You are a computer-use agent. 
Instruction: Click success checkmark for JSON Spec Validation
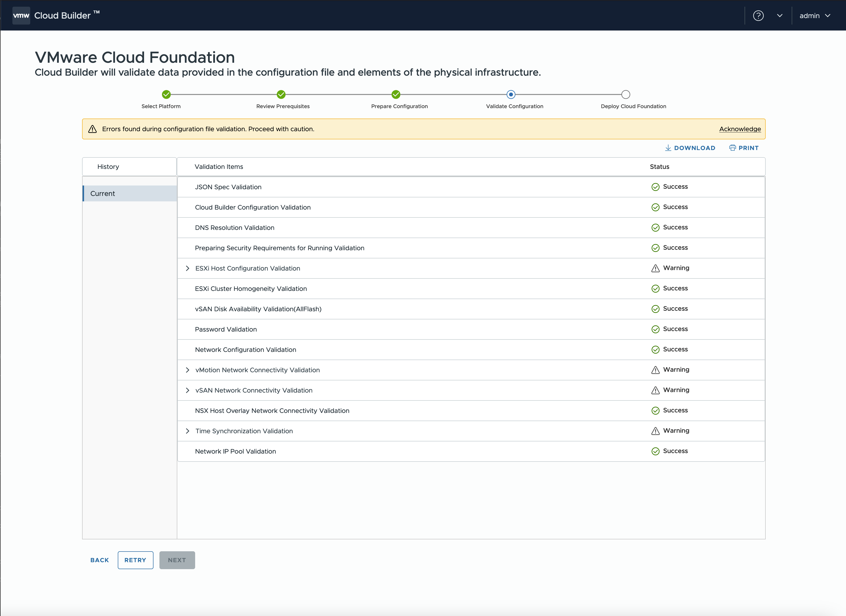click(655, 187)
